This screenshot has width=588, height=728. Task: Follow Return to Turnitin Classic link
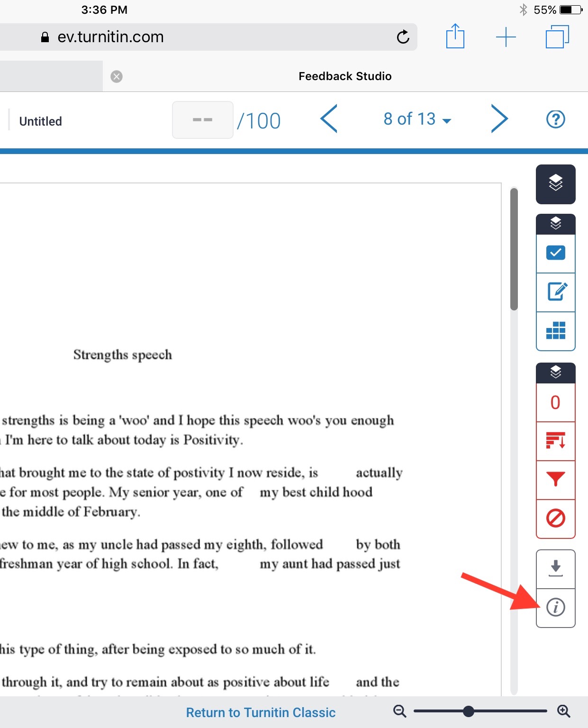(x=260, y=712)
